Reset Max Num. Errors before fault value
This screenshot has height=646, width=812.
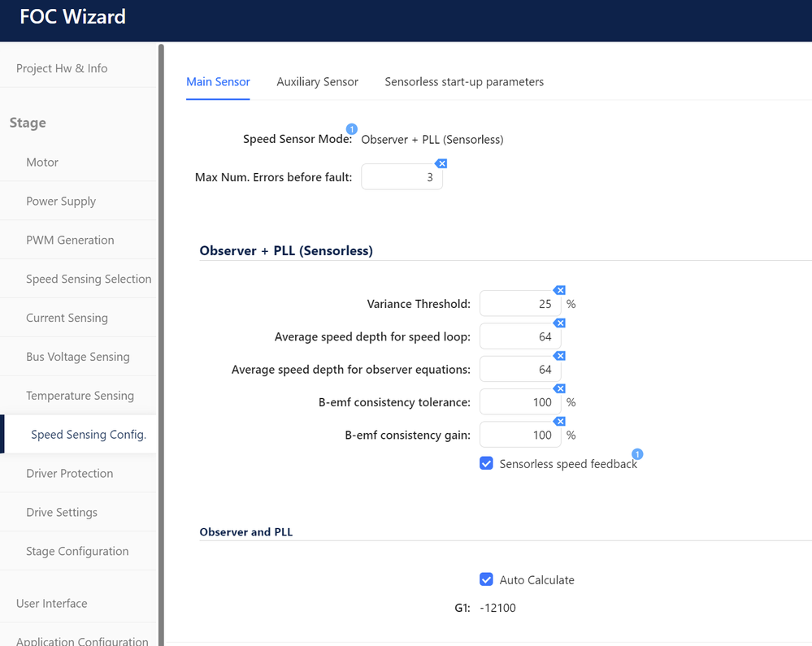pyautogui.click(x=441, y=164)
